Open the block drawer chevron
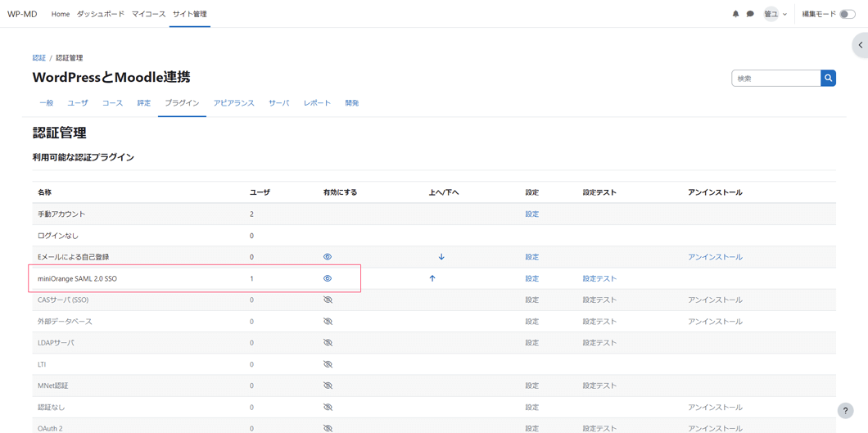The width and height of the screenshot is (868, 433). click(860, 45)
